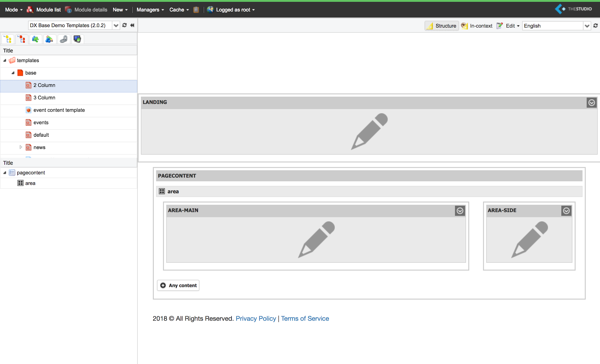Image resolution: width=600 pixels, height=364 pixels.
Task: Open the LANDING area options arrow
Action: pos(591,102)
